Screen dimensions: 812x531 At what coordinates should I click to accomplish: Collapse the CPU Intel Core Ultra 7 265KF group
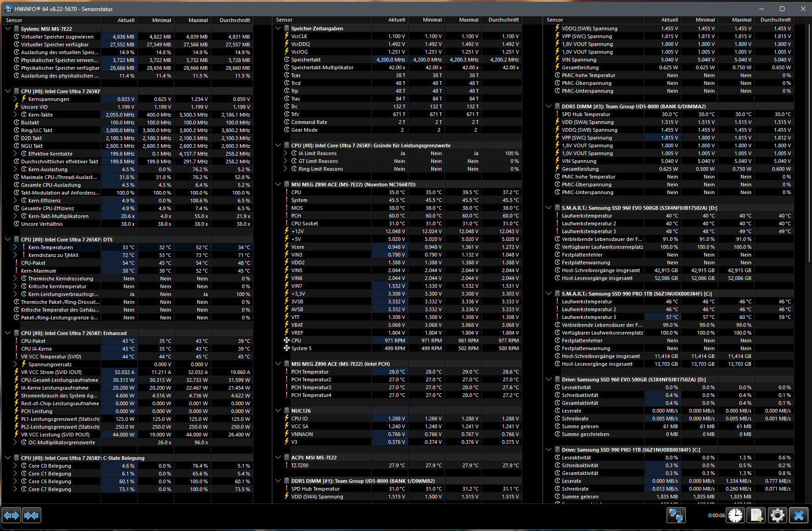tap(8, 91)
